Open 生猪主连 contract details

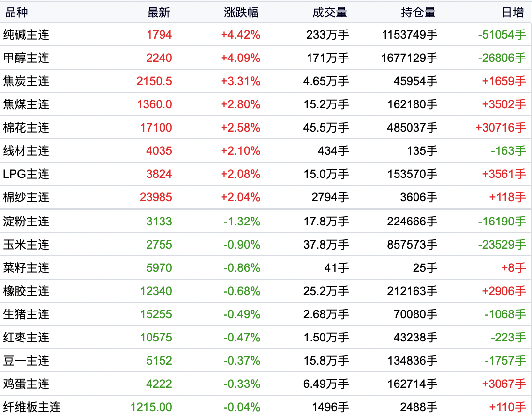(26, 314)
